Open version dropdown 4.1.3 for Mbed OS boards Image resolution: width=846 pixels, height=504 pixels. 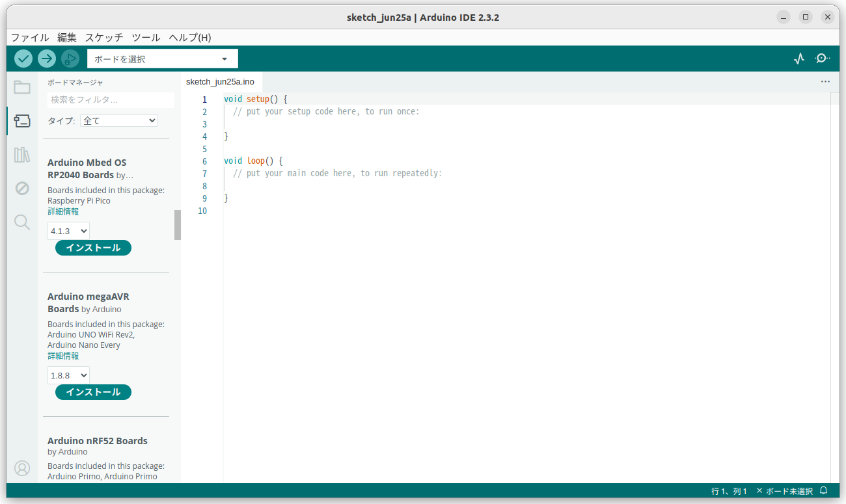[x=68, y=231]
